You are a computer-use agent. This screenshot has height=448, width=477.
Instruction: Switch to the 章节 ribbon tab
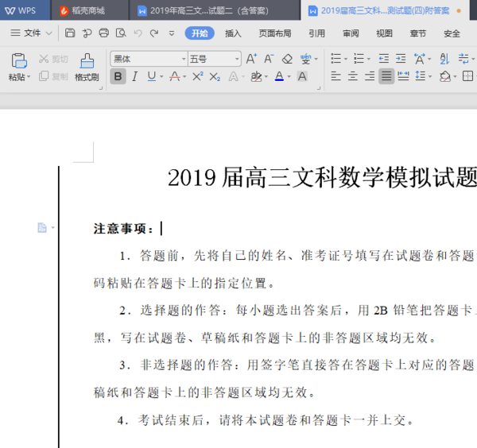pos(418,33)
